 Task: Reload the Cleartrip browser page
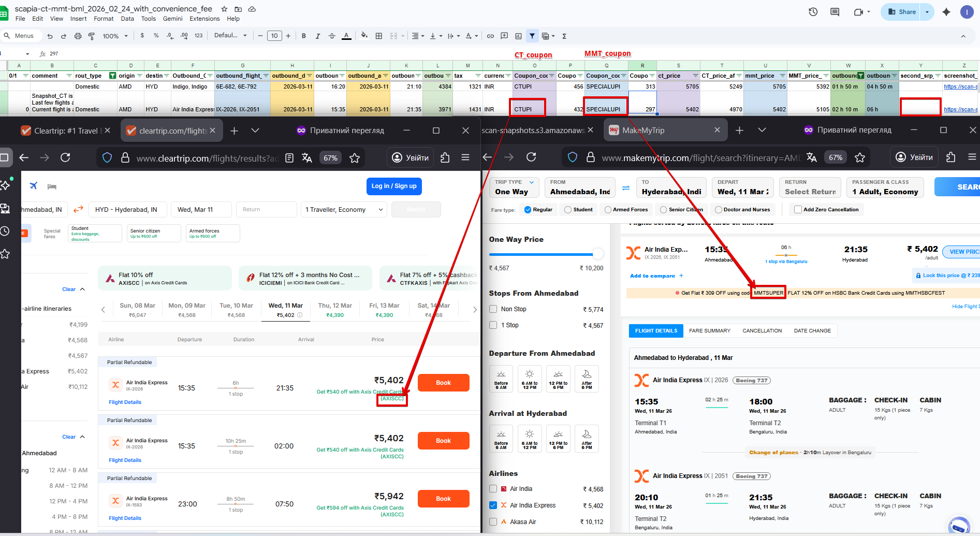(65, 157)
